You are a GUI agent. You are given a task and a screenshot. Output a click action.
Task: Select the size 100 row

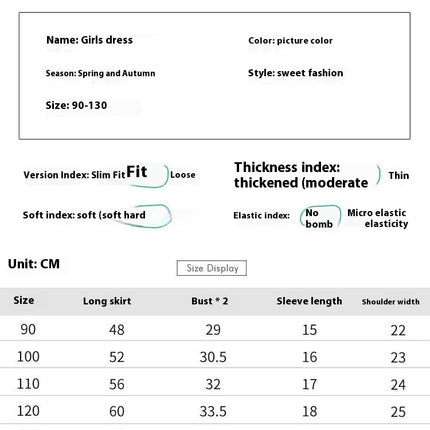click(x=215, y=355)
